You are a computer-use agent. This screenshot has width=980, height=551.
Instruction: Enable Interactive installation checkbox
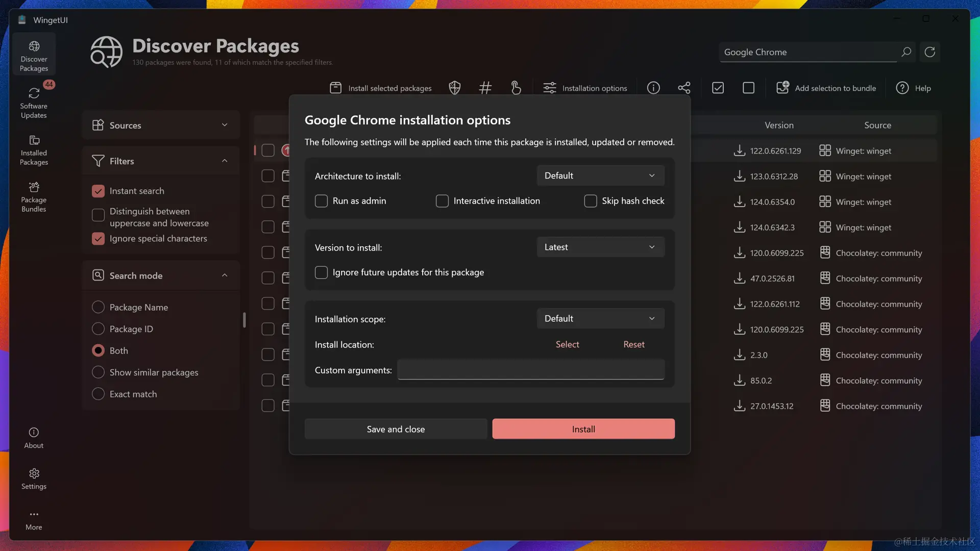click(x=442, y=201)
